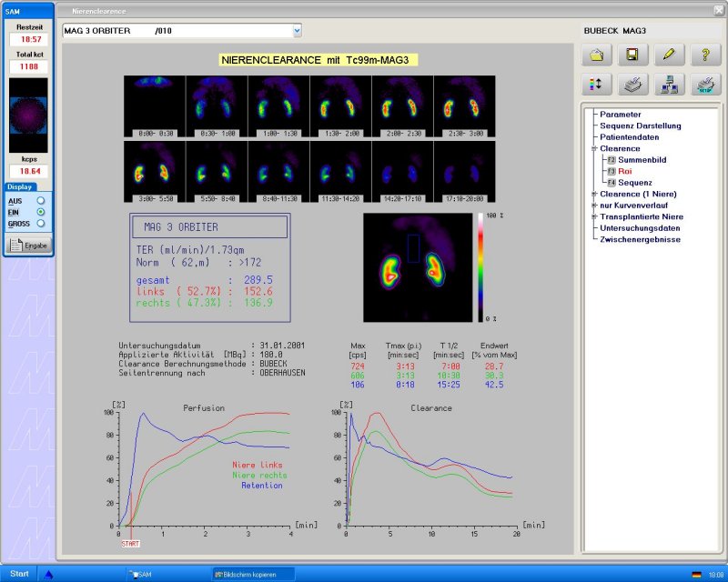Open help with the question mark icon
Screen dimensions: 728x582
pyautogui.click(x=704, y=55)
